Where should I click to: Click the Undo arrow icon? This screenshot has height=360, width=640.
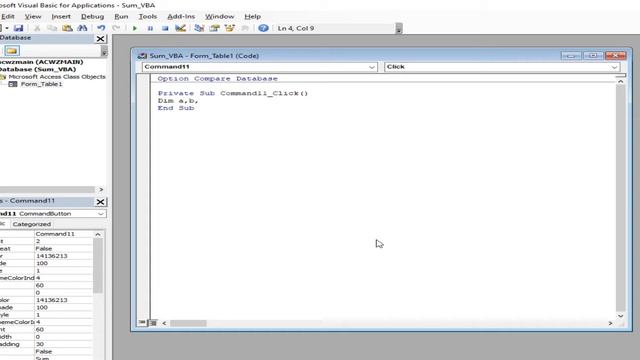[101, 28]
